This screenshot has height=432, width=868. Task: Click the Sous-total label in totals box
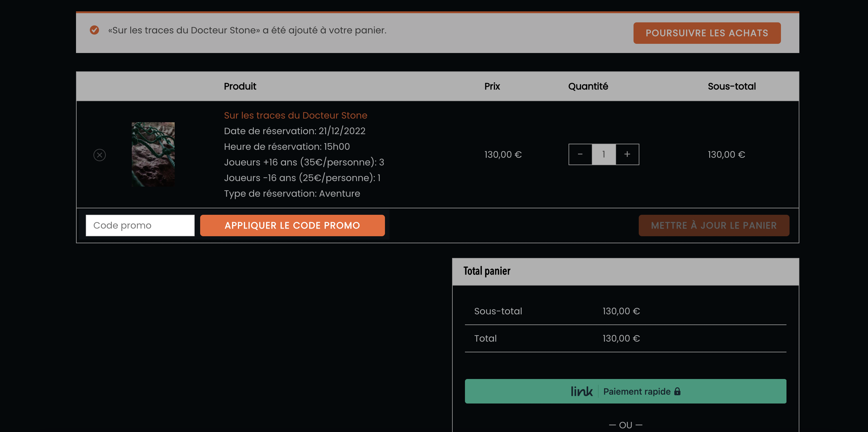498,311
